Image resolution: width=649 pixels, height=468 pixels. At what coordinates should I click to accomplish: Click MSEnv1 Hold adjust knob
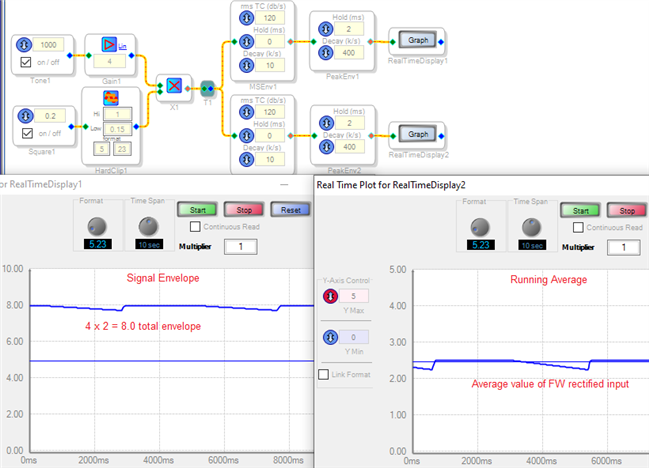pos(247,41)
